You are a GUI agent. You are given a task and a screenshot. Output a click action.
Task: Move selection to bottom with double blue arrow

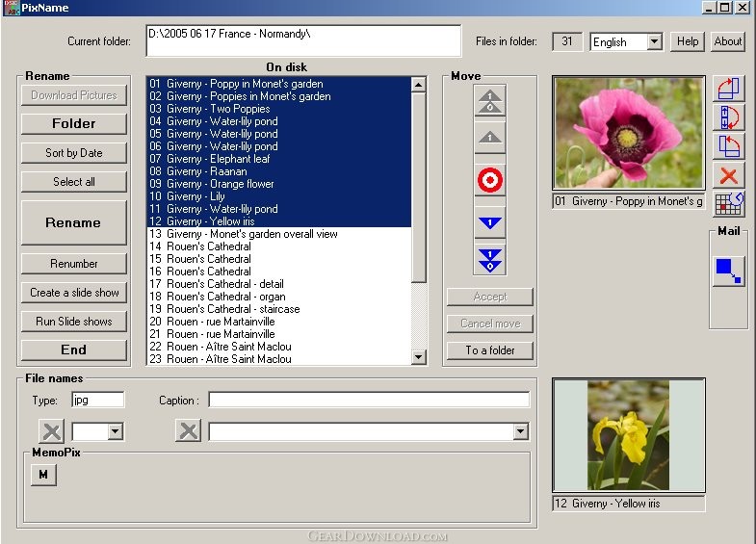coord(490,260)
